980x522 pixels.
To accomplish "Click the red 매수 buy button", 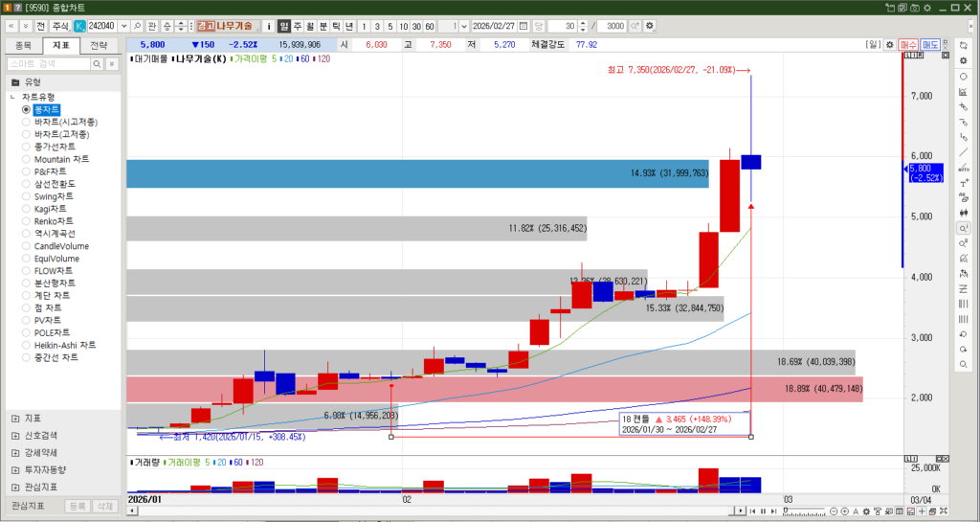I will (x=909, y=45).
